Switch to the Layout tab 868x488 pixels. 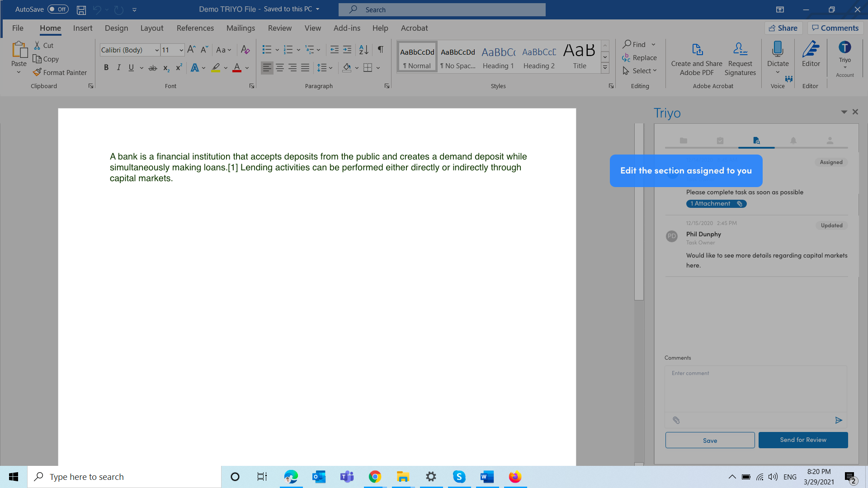(152, 28)
